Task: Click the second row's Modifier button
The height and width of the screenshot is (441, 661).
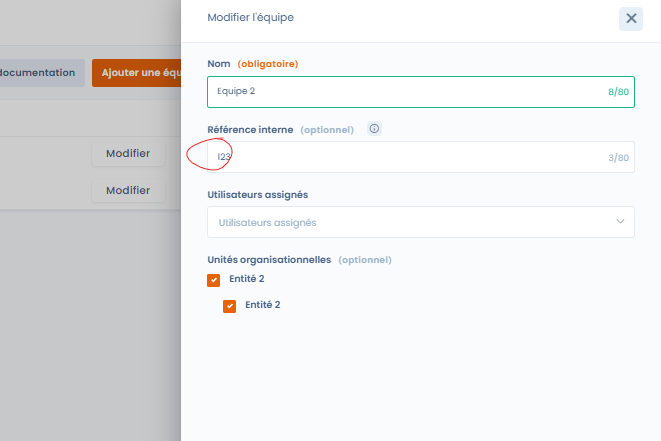Action: (x=128, y=190)
